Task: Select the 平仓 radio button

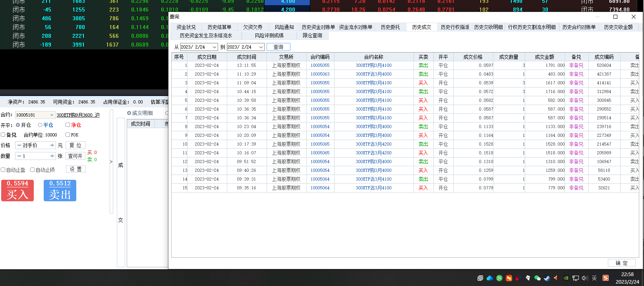Action: tap(40, 125)
